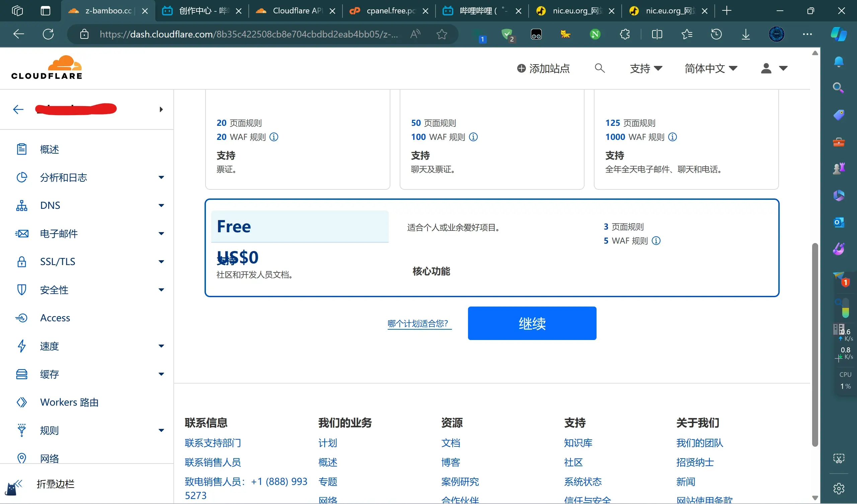
Task: Open notifications bell in Edge sidebar
Action: [x=839, y=62]
